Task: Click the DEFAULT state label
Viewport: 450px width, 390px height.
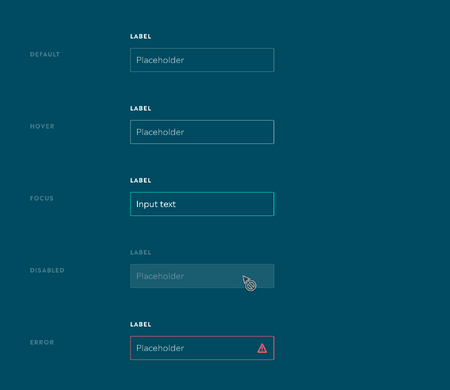Action: [45, 54]
